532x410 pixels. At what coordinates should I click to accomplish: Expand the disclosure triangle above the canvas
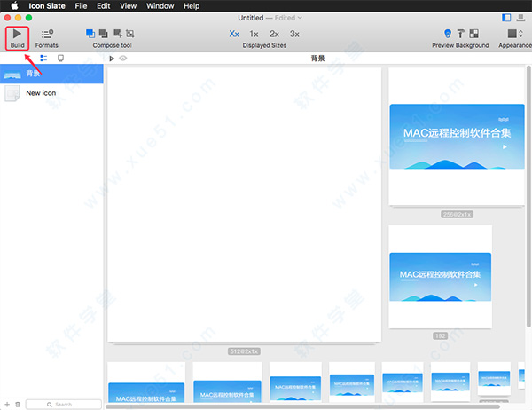112,59
